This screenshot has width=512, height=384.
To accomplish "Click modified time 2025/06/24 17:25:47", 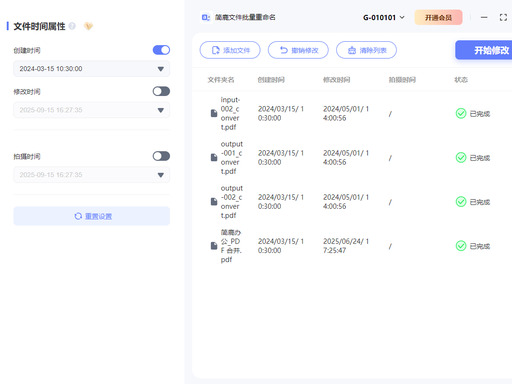I will tap(346, 246).
